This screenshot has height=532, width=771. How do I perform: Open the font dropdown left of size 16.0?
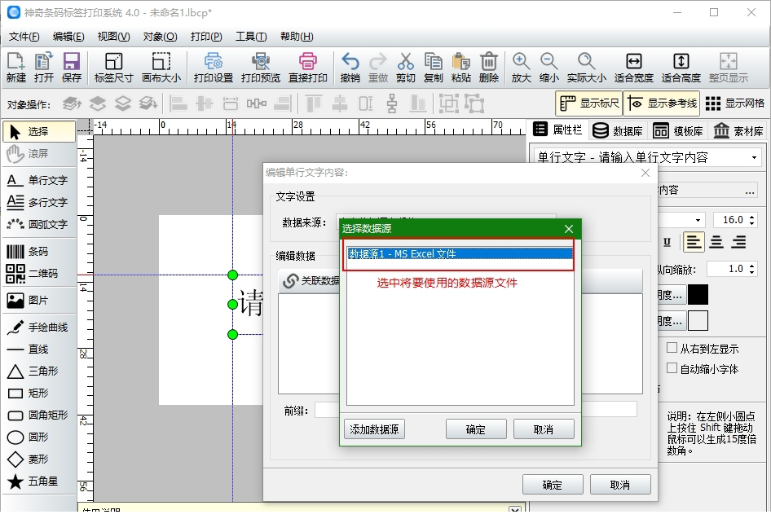click(698, 220)
